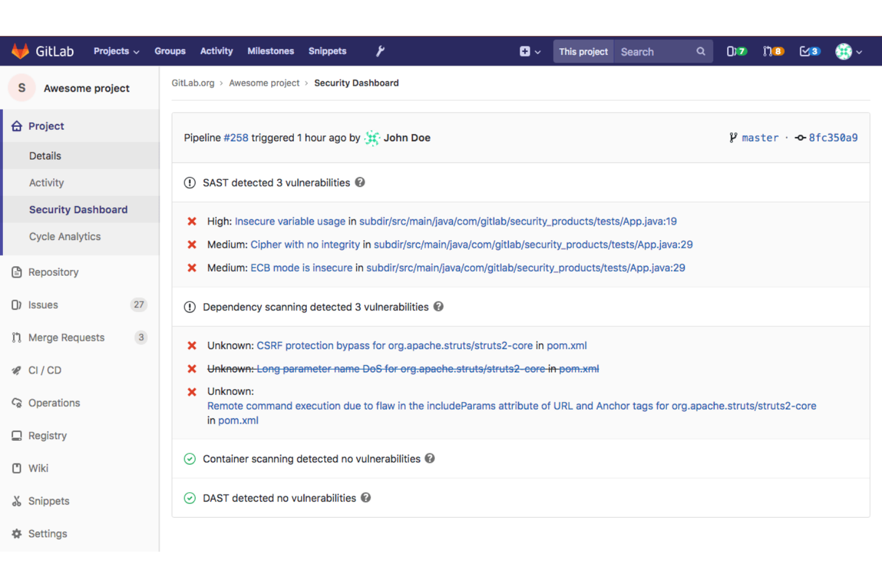This screenshot has height=588, width=882.
Task: Open pom.xml link after CSRF entry
Action: click(x=567, y=346)
